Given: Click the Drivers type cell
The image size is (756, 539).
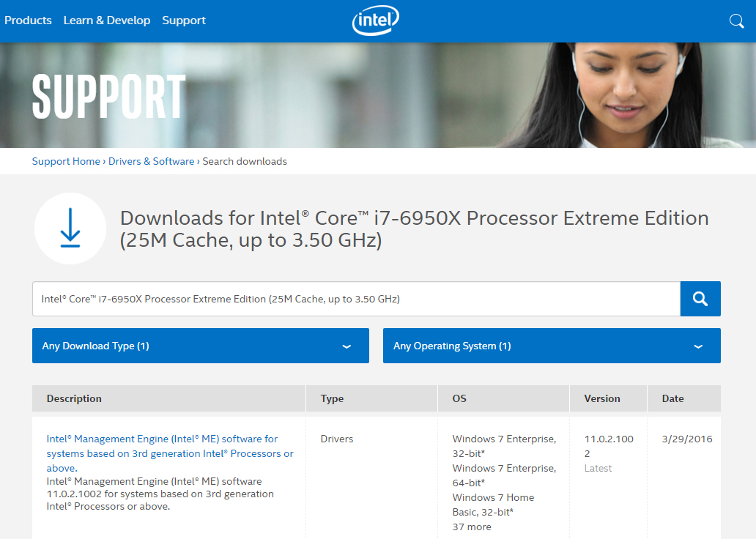Looking at the screenshot, I should point(337,439).
